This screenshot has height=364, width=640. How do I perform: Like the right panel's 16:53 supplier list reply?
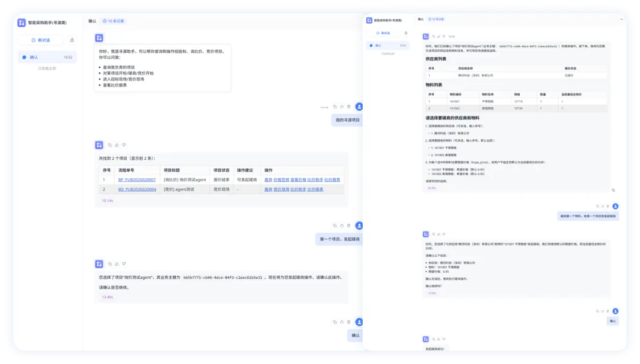point(439,37)
